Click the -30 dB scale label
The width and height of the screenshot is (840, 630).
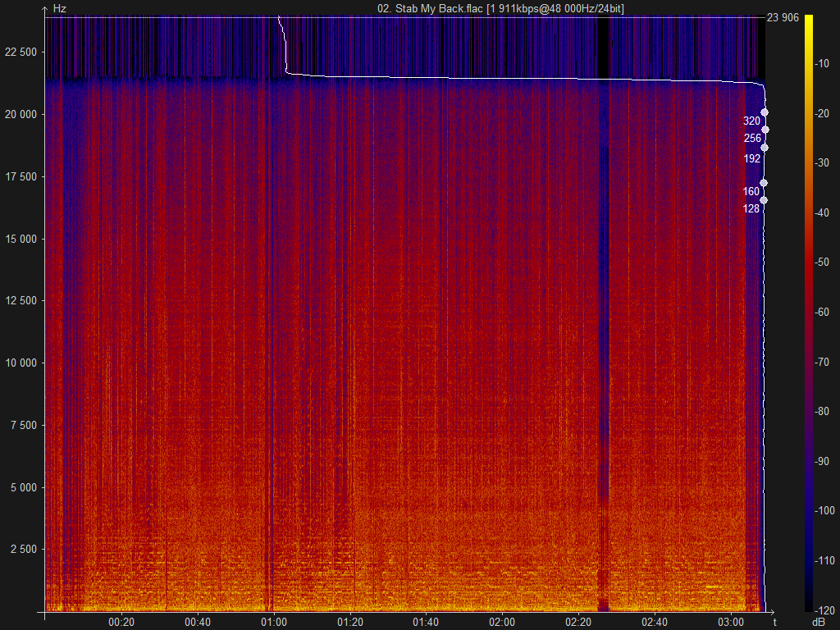coord(822,163)
